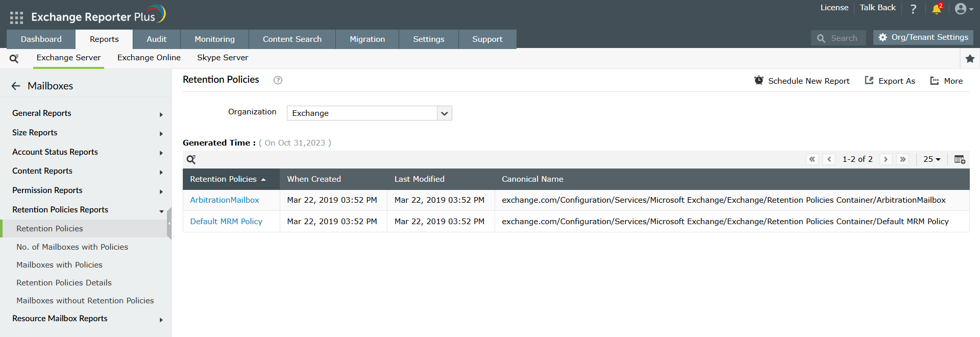Sort by the Retention Policies column header
This screenshot has height=337, width=980.
tap(223, 179)
